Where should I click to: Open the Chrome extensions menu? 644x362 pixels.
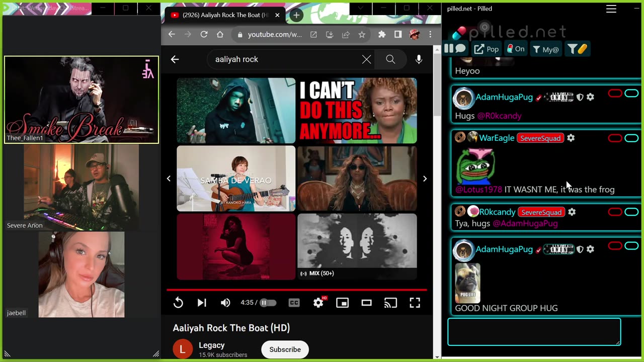(x=382, y=34)
